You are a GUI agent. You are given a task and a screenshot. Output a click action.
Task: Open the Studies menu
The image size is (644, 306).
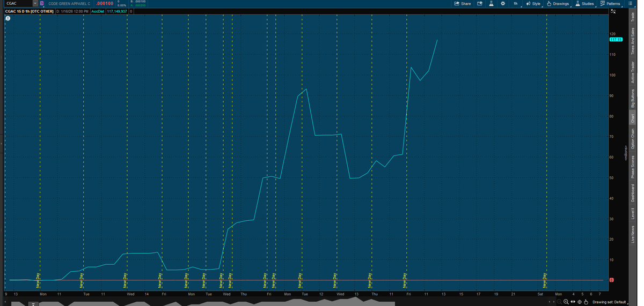pos(584,4)
